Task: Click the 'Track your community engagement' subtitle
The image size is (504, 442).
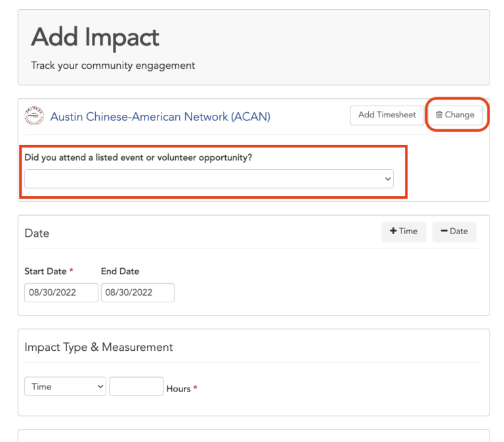Action: coord(113,66)
